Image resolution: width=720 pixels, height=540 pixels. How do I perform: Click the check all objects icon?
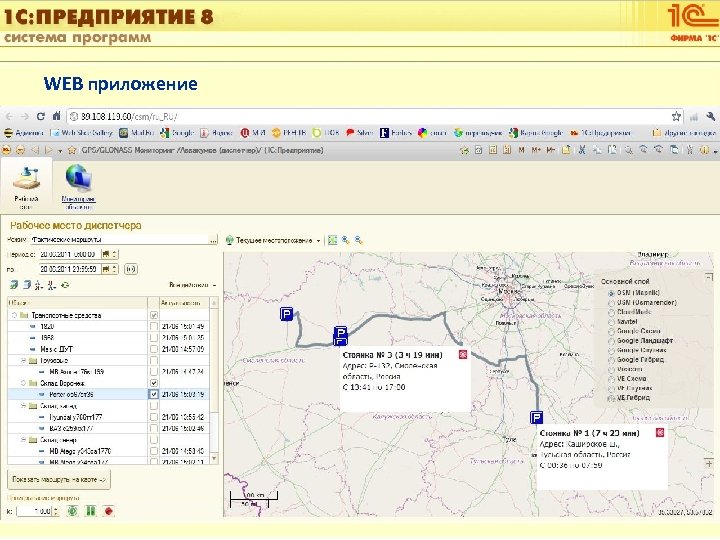14,285
